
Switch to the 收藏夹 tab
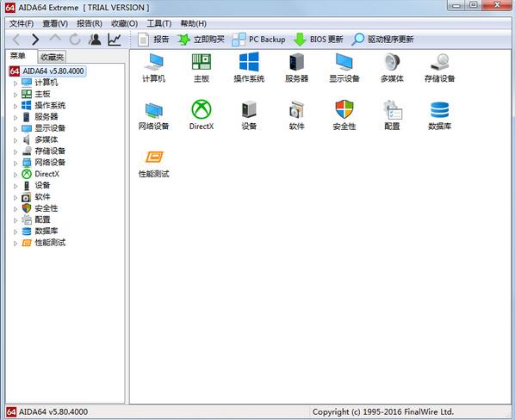click(52, 57)
